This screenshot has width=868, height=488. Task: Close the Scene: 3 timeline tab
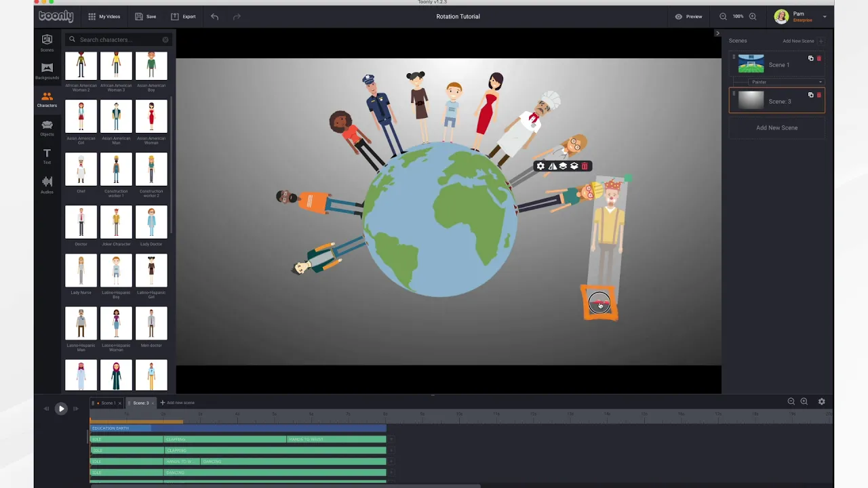[153, 403]
